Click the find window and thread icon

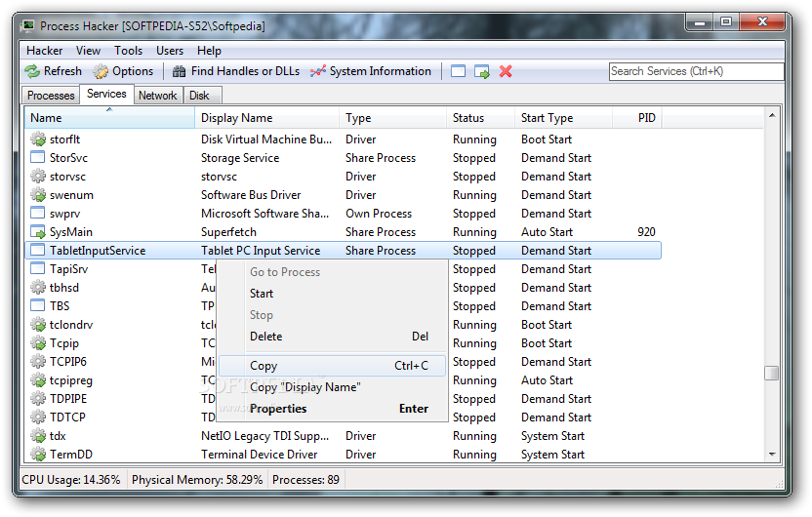pyautogui.click(x=481, y=71)
